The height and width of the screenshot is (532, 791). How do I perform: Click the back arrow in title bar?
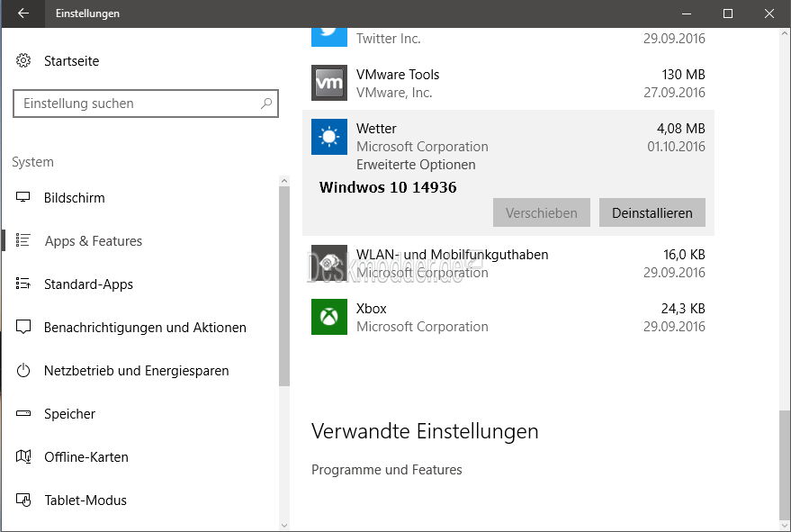coord(23,14)
